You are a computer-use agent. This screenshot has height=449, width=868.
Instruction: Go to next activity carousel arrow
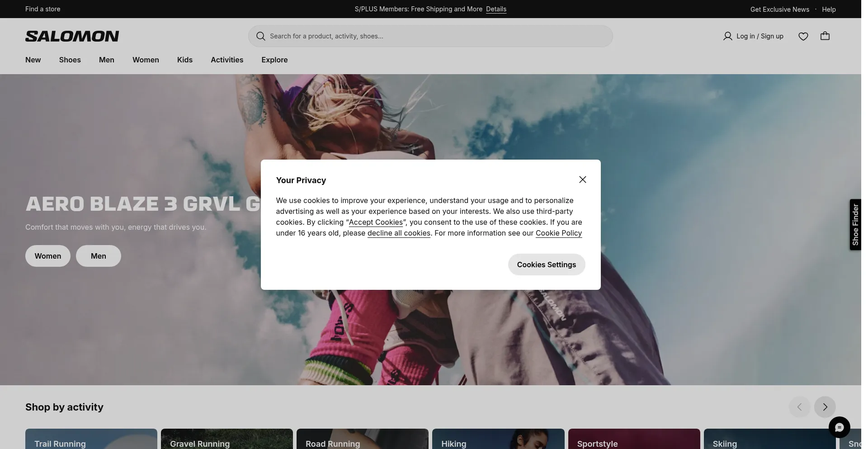coord(825,407)
